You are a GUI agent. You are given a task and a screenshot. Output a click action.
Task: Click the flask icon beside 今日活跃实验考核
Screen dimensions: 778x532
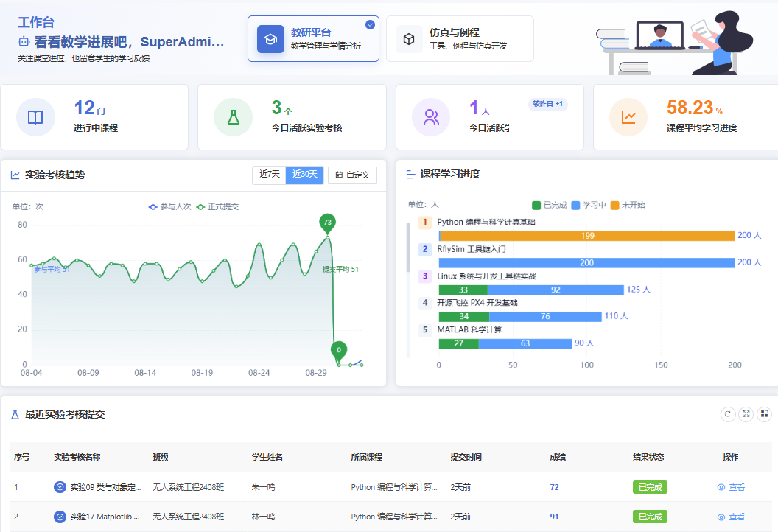[x=234, y=118]
